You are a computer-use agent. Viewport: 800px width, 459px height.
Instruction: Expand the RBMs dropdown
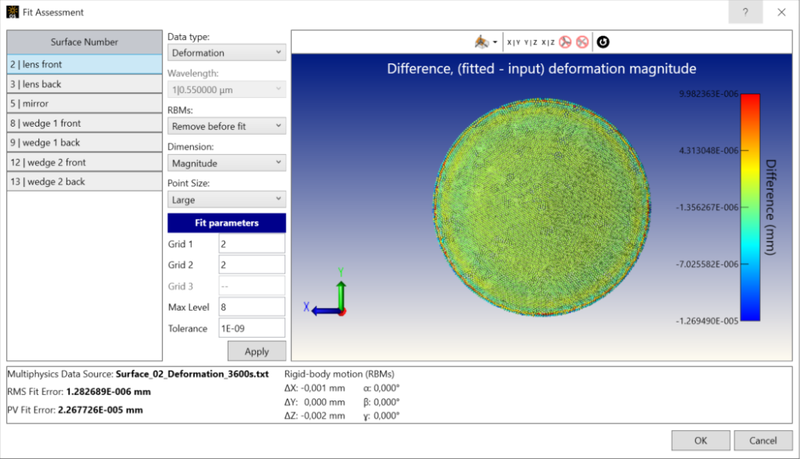(226, 126)
